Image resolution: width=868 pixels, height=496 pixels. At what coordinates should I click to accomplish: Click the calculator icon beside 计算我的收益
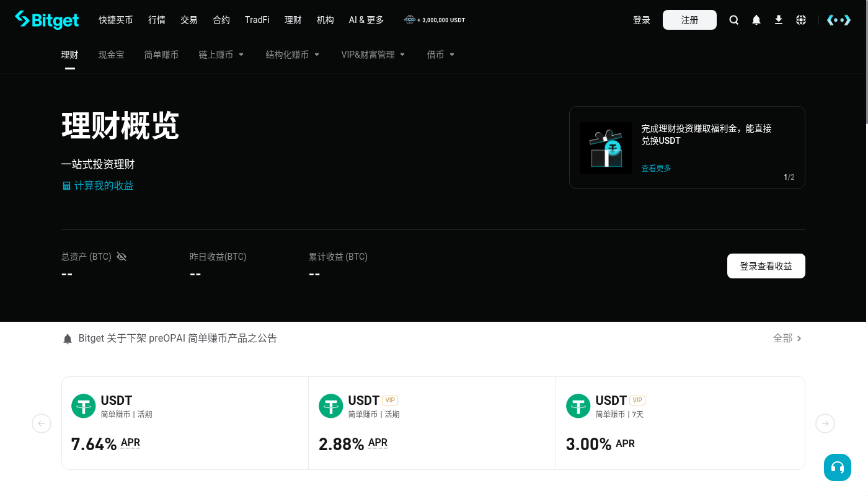point(66,185)
